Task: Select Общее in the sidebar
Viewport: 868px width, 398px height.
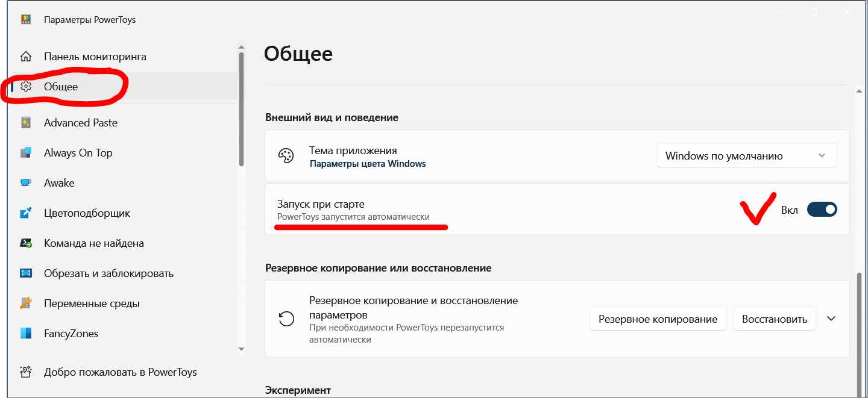Action: 124,87
